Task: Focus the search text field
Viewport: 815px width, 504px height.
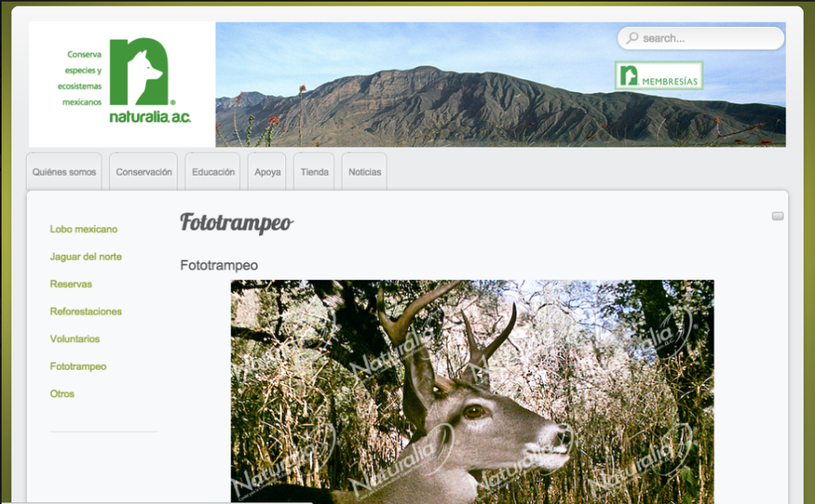Action: coord(709,38)
